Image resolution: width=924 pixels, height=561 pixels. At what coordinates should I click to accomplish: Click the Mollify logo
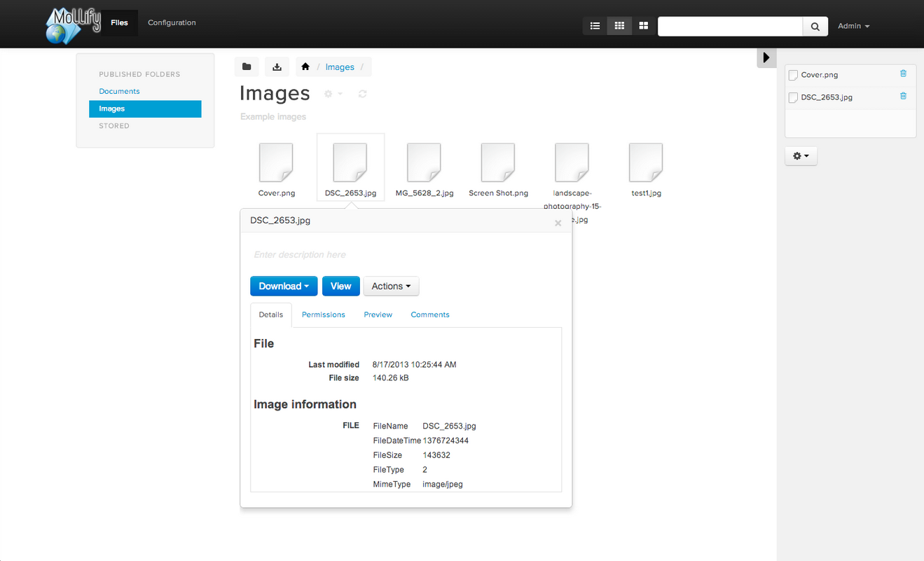click(x=74, y=25)
